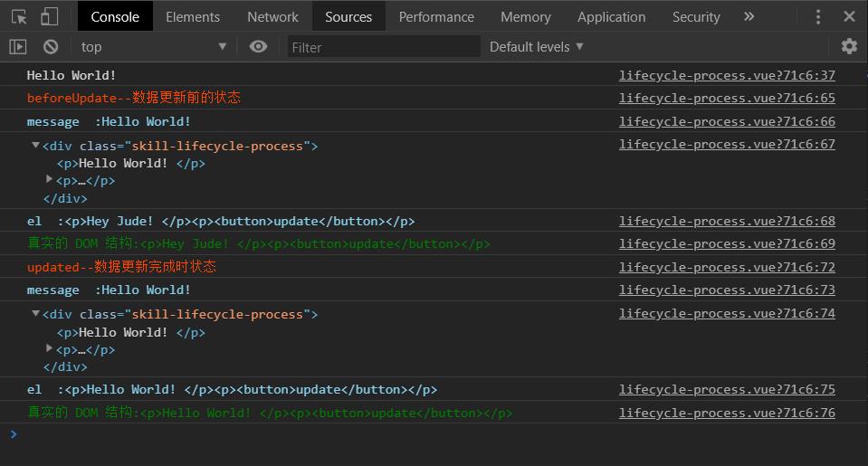
Task: Collapse the first skill-lifecycle-process div
Action: [35, 146]
